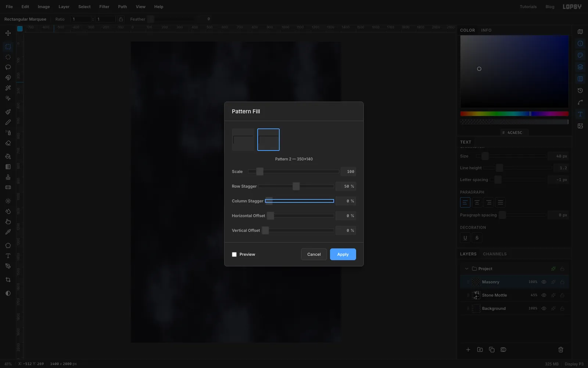588x368 pixels.
Task: Switch to the Info tab
Action: [486, 30]
